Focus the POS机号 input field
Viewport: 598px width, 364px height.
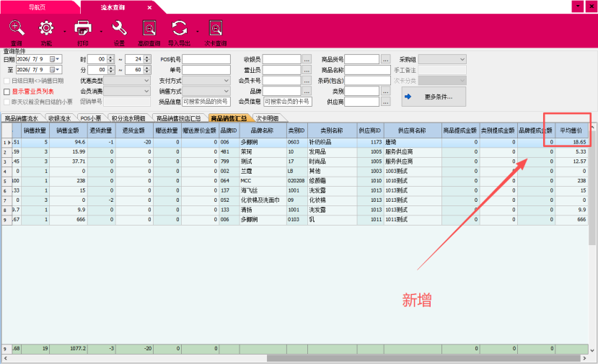pyautogui.click(x=206, y=59)
